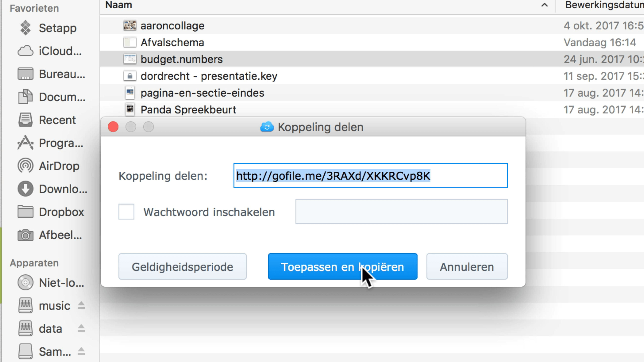The height and width of the screenshot is (362, 644).
Task: Click the Toepassen en kopiëren button
Action: click(x=342, y=267)
